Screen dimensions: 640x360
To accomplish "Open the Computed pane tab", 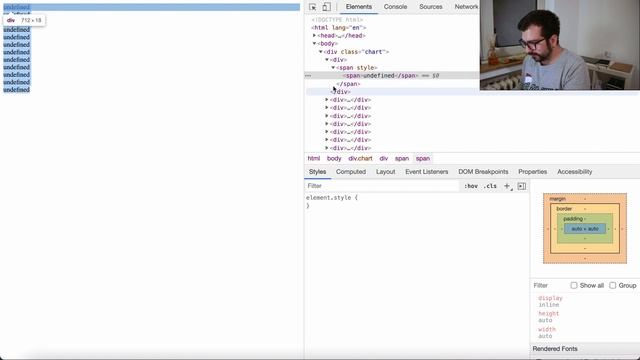I will (351, 172).
